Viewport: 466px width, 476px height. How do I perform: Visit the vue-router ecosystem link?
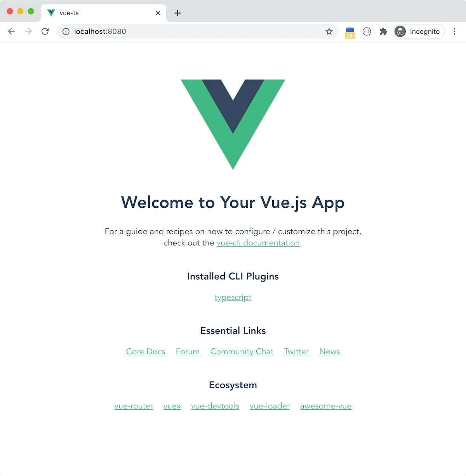(134, 406)
